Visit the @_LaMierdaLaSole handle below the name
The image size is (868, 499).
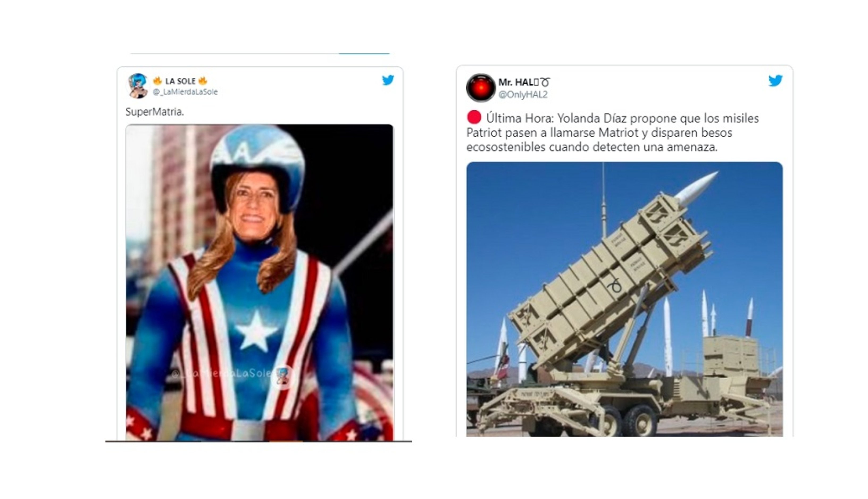coord(185,92)
